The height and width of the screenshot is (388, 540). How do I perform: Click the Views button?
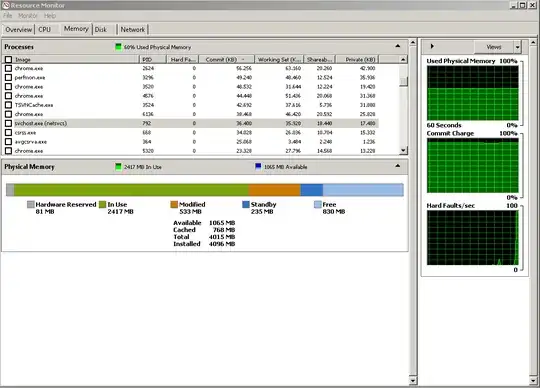click(x=494, y=47)
